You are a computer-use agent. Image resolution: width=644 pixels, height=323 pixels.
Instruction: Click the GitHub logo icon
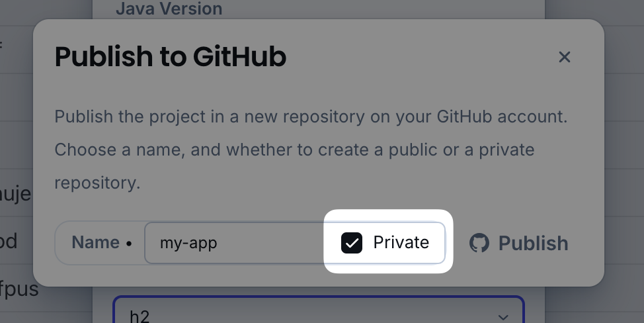[x=479, y=243]
